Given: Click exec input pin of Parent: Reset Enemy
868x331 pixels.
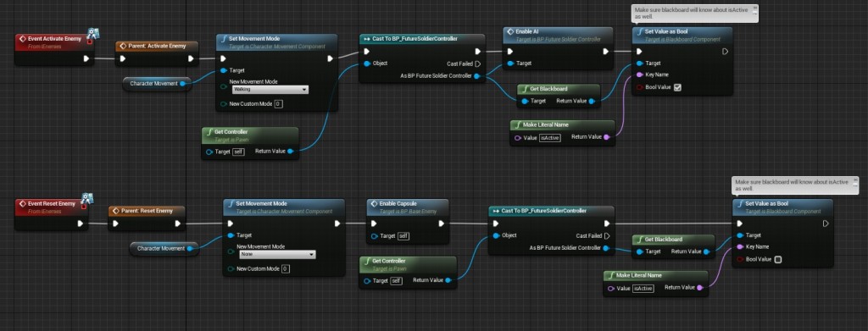Looking at the screenshot, I should point(115,223).
